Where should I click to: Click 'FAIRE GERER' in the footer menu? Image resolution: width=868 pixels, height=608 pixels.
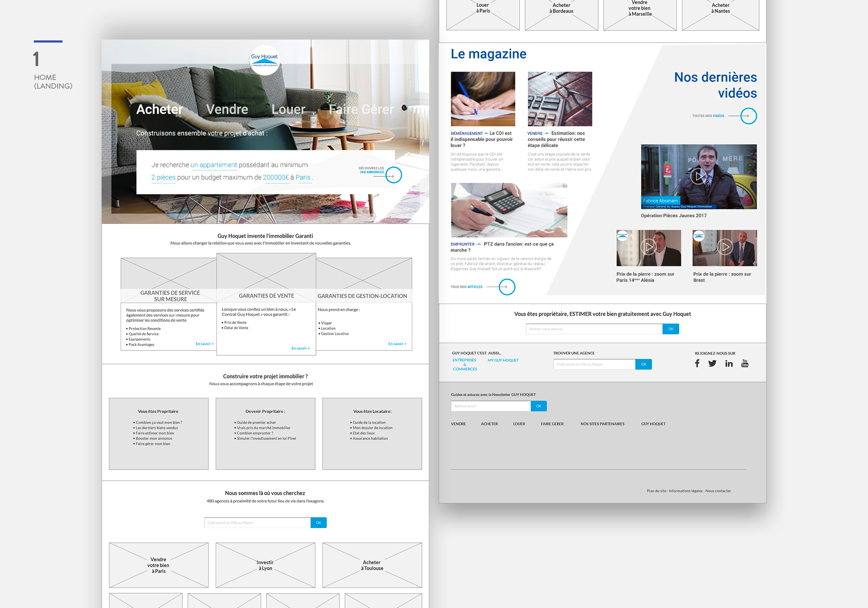[x=552, y=423]
